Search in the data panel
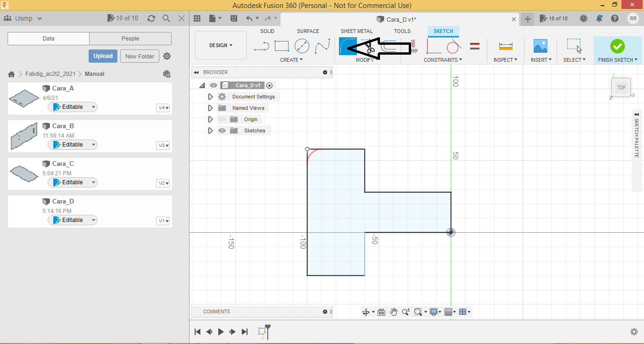Viewport: 644px width, 344px height. [166, 18]
